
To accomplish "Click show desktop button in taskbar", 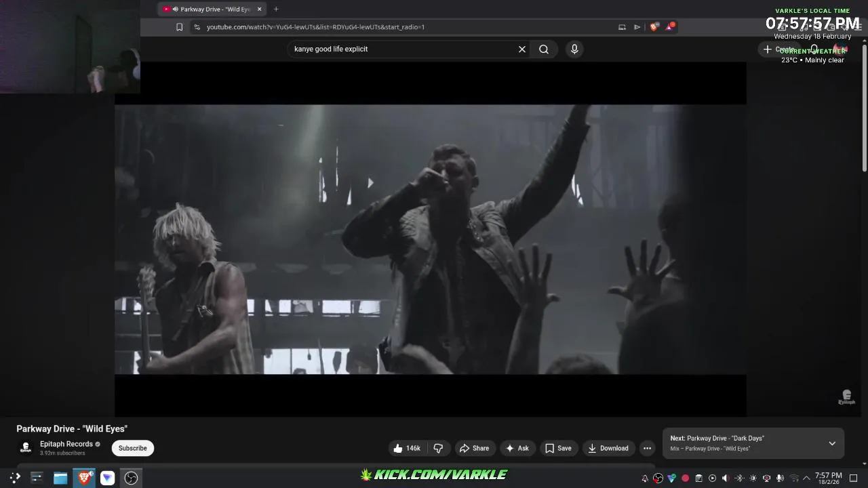I will click(854, 479).
